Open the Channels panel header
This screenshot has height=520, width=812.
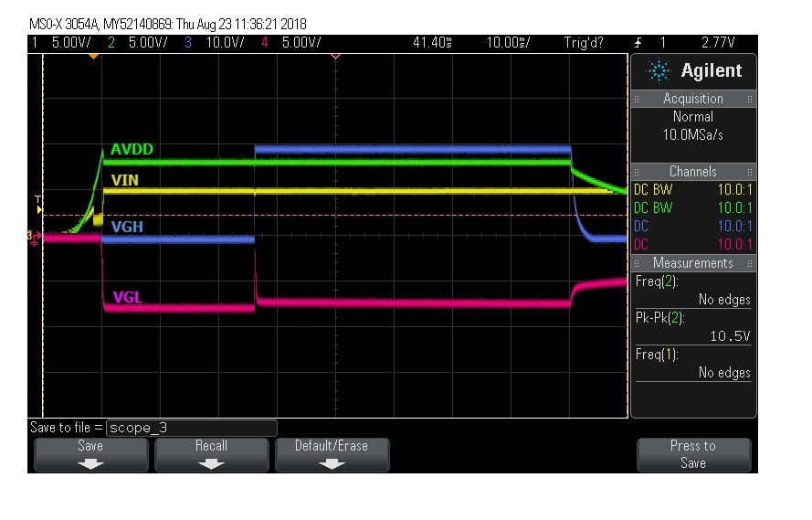coord(693,172)
